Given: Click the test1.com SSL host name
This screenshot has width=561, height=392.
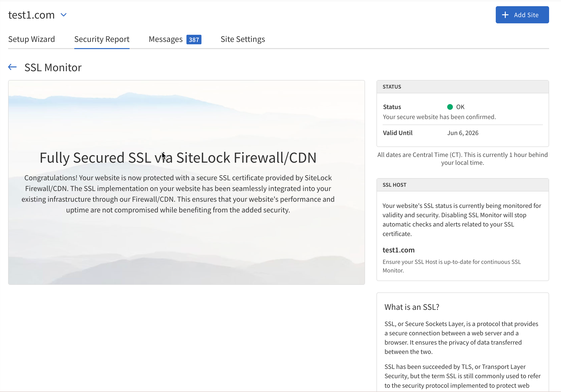Looking at the screenshot, I should 398,250.
